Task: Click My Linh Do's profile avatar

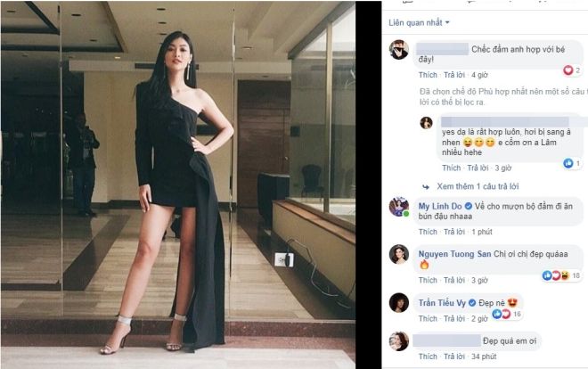Action: point(398,207)
